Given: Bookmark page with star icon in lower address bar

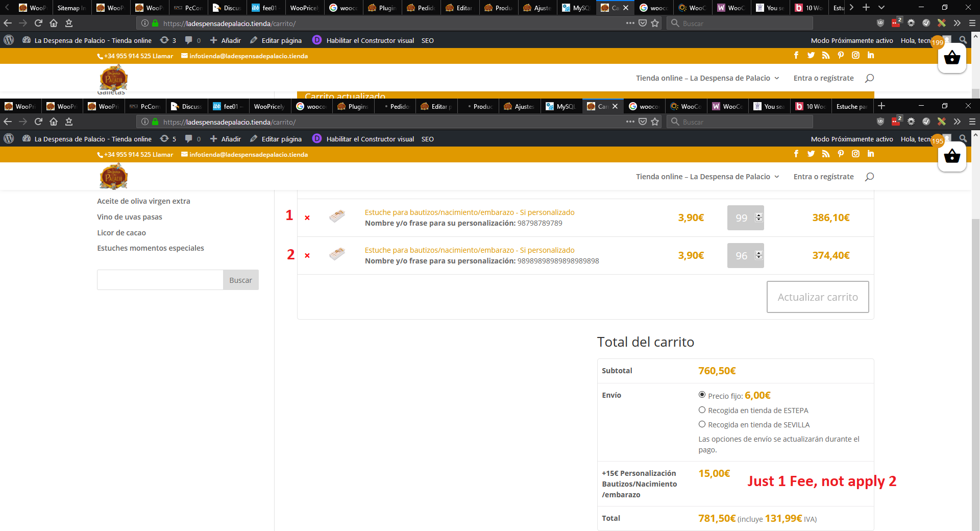Looking at the screenshot, I should (x=655, y=122).
